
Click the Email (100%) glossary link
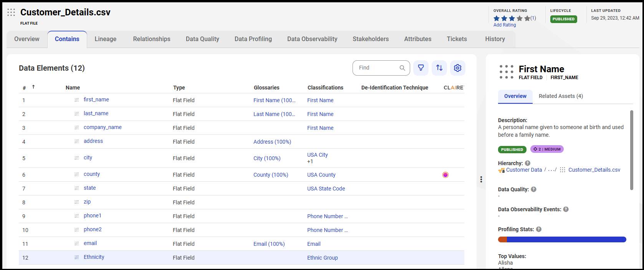click(x=269, y=244)
